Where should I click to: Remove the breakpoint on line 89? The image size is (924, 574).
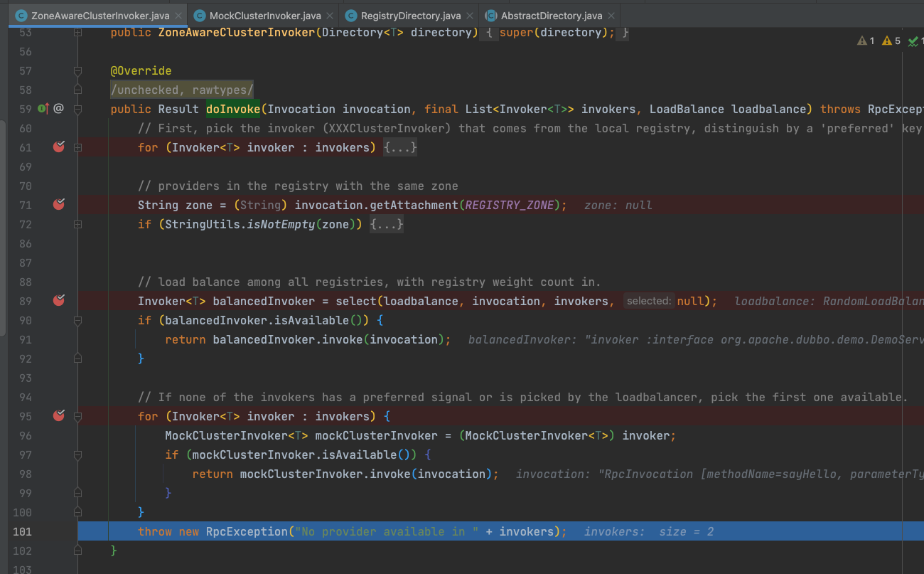click(59, 301)
